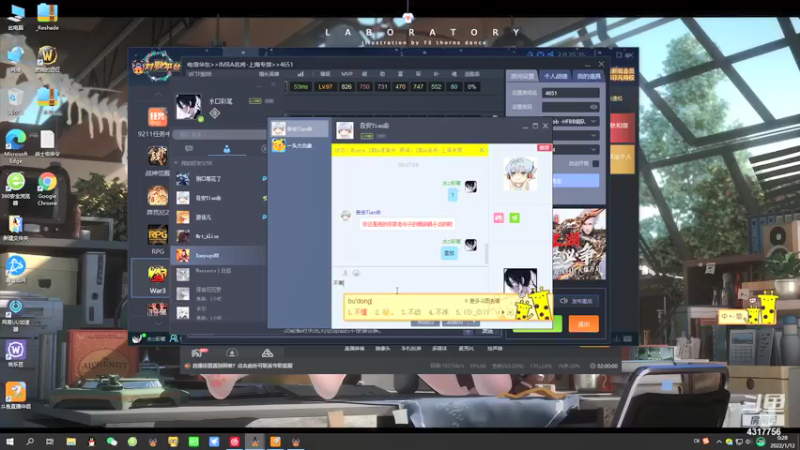Click the green paper plane icon in chat sidebar

[514, 218]
